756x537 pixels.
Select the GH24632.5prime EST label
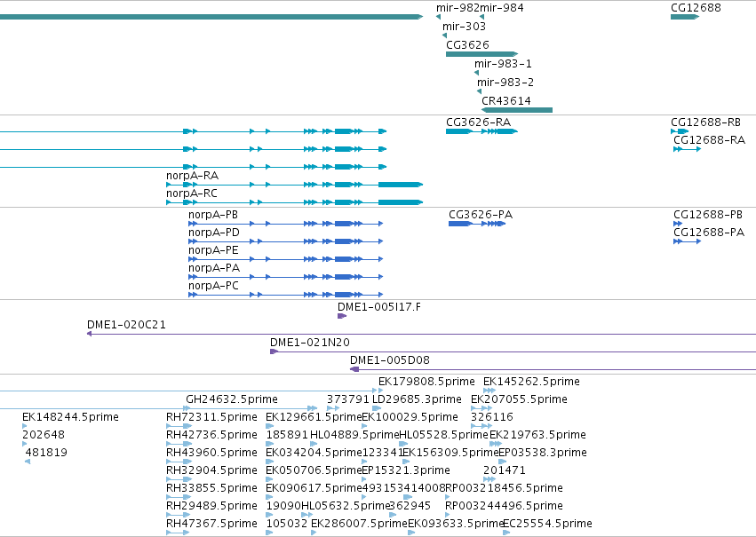(232, 399)
